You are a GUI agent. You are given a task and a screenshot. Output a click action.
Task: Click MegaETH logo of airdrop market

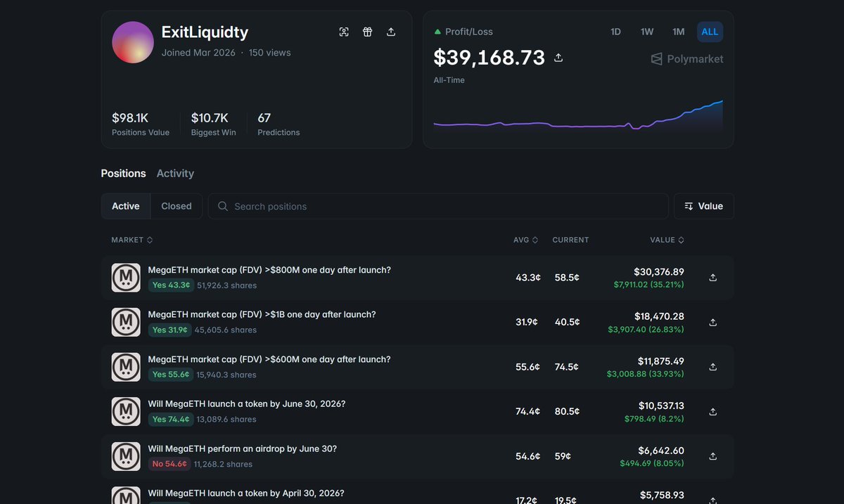(126, 456)
